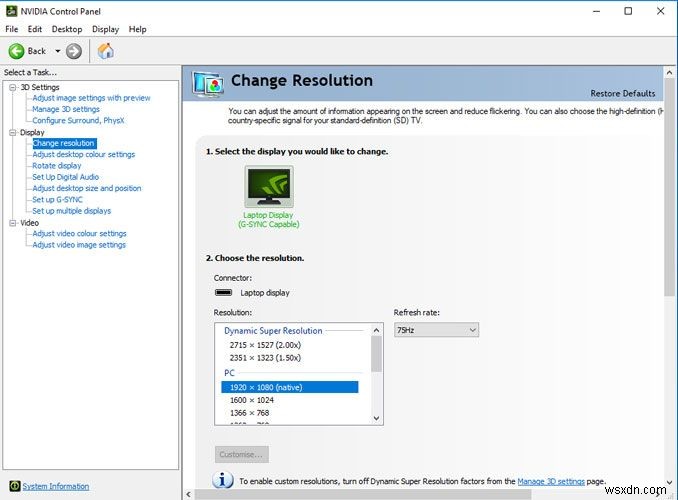This screenshot has height=500, width=678.
Task: Go to the Home page icon
Action: pos(106,51)
